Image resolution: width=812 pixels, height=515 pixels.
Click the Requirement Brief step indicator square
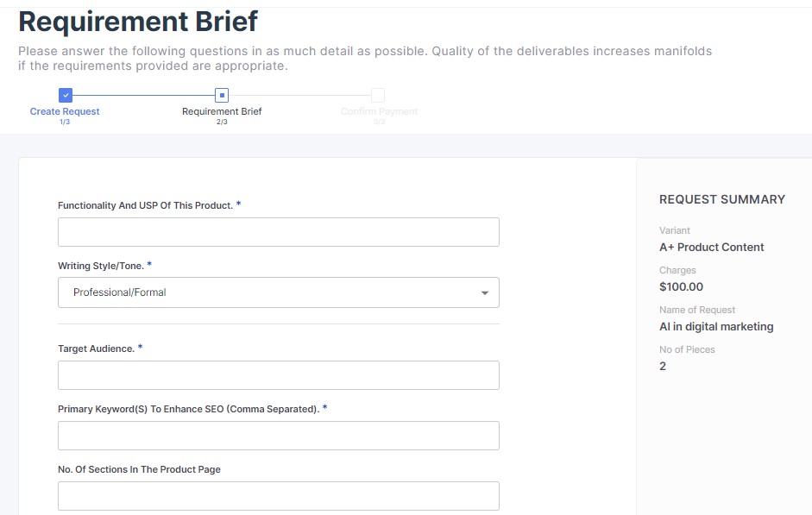222,95
